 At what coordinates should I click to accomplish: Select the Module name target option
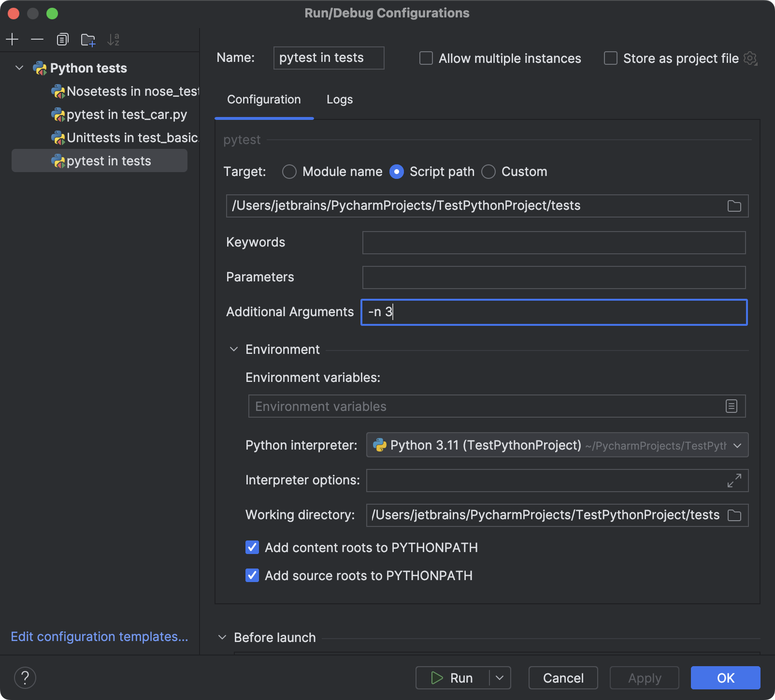click(289, 172)
